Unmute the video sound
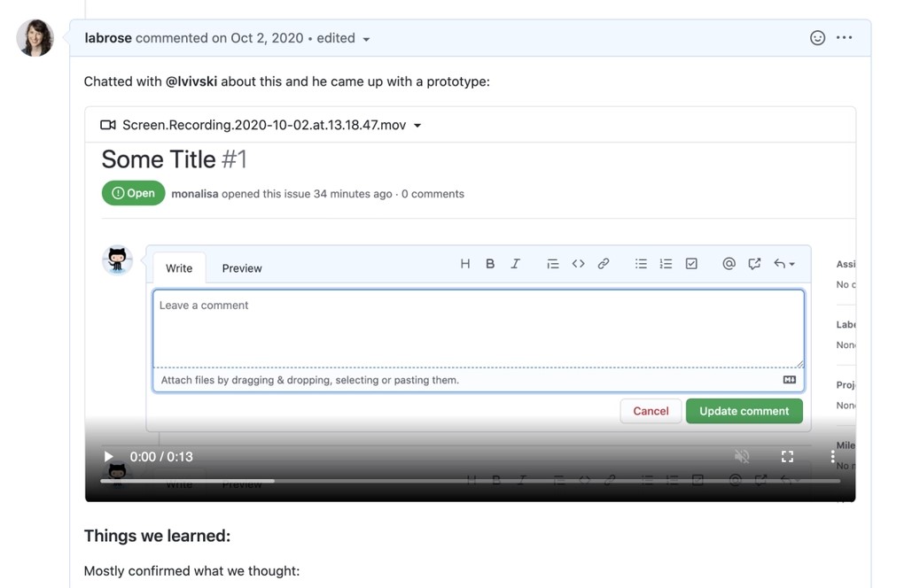 pyautogui.click(x=742, y=456)
